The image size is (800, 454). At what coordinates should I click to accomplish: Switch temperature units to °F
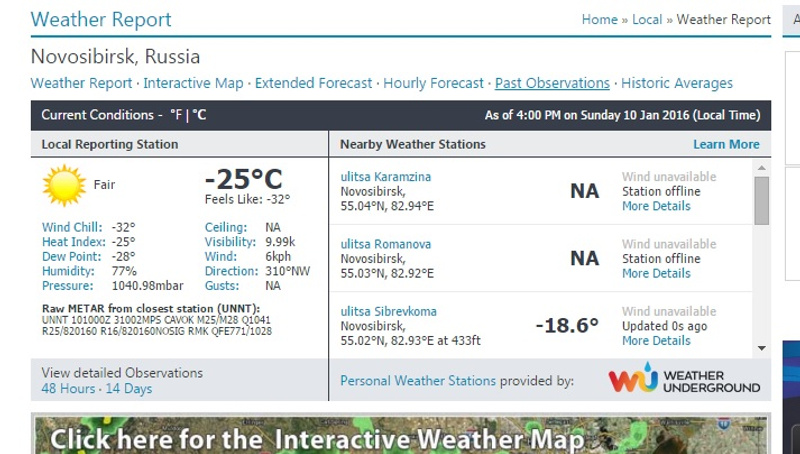(176, 115)
